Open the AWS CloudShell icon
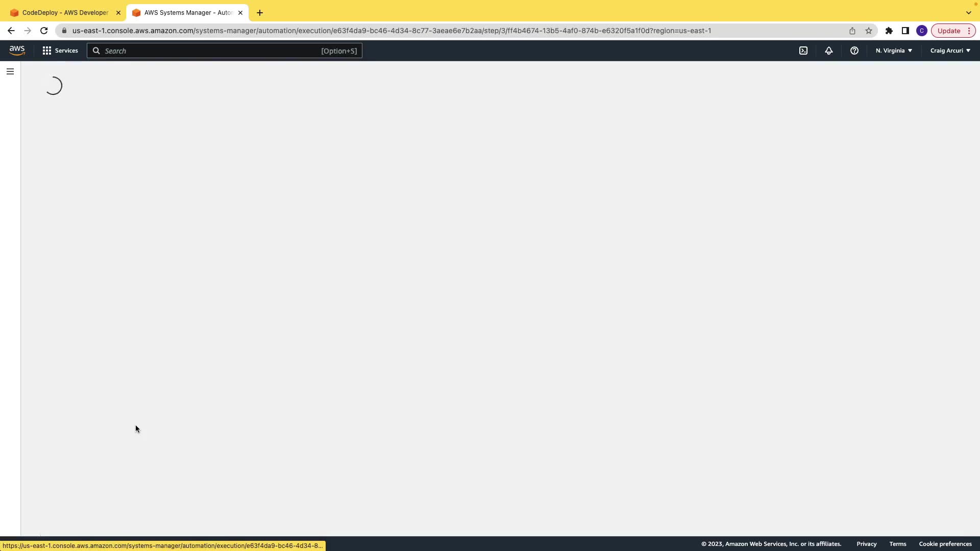980x551 pixels. (x=803, y=51)
